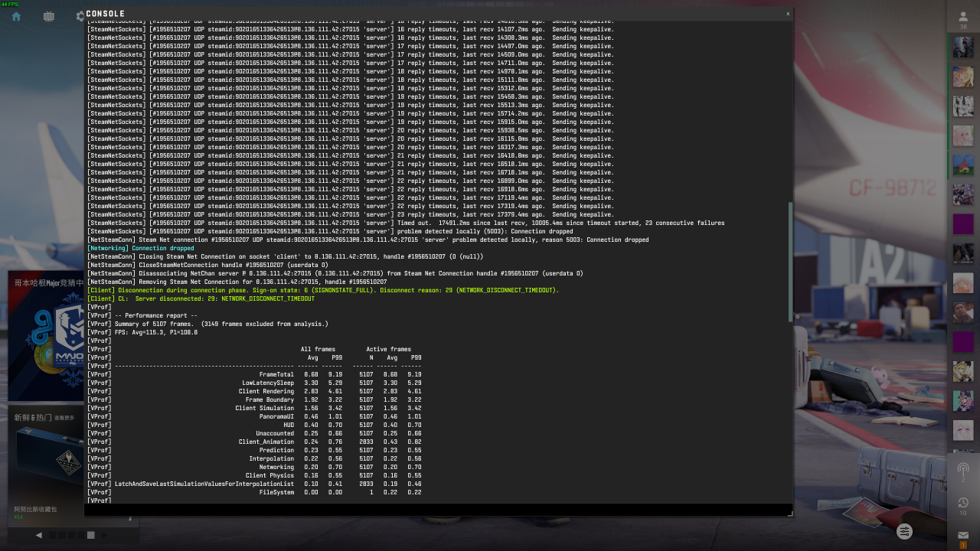The width and height of the screenshot is (980, 551).
Task: Click the 44 FPS counter
Action: (9, 4)
